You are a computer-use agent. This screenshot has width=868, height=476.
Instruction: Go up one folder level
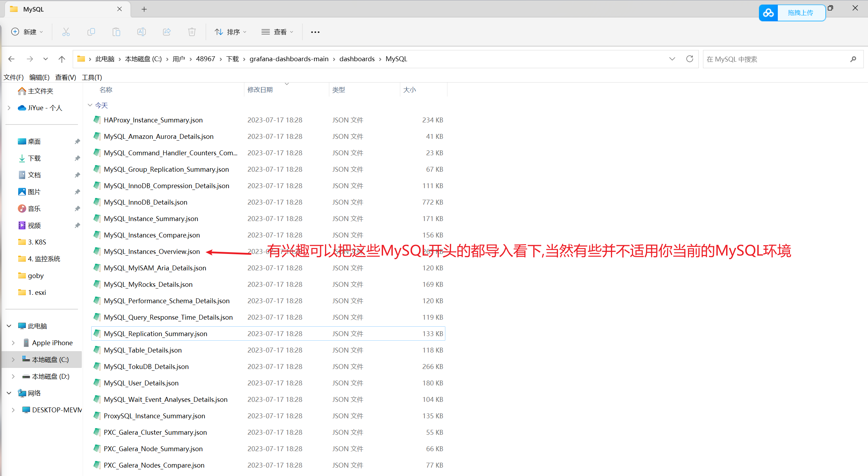(62, 59)
